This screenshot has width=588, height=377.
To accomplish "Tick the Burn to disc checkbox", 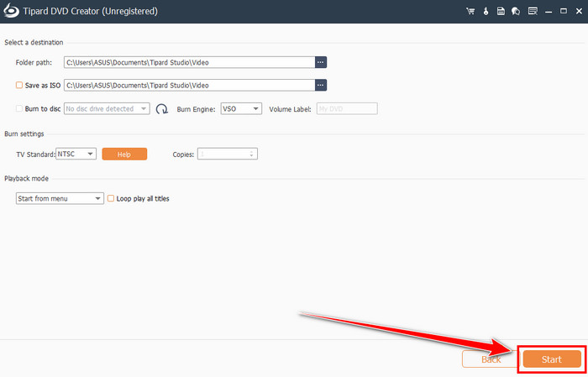I will [x=19, y=109].
